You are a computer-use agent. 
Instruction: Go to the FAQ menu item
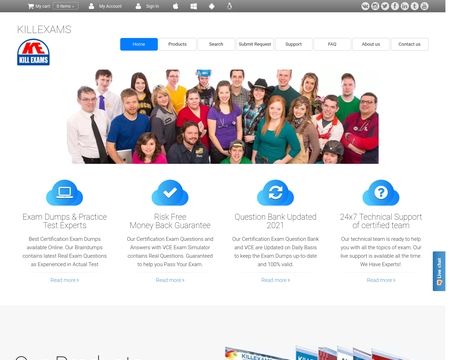pyautogui.click(x=332, y=44)
